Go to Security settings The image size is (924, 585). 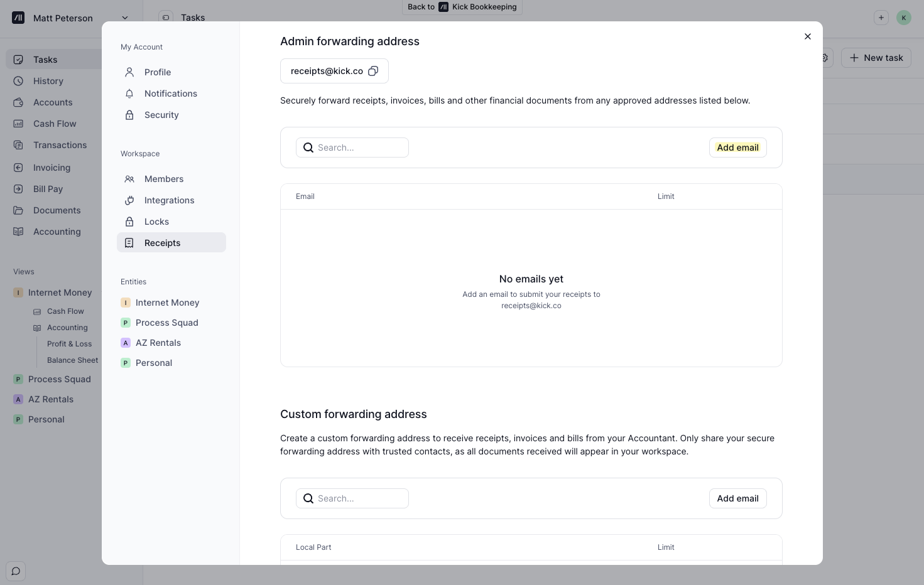pyautogui.click(x=161, y=115)
